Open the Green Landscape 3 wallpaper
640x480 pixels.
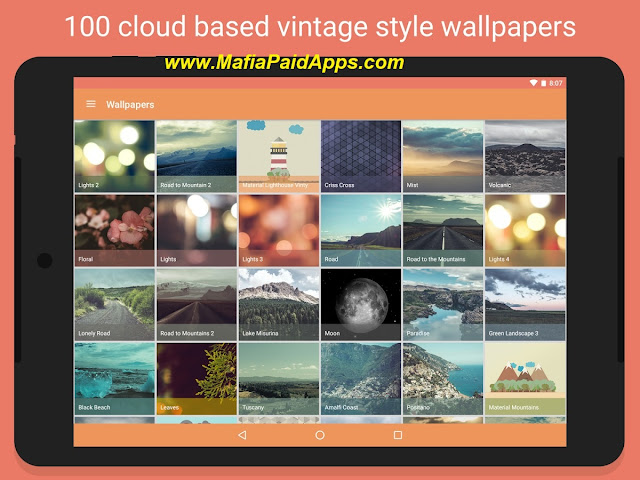(x=525, y=304)
